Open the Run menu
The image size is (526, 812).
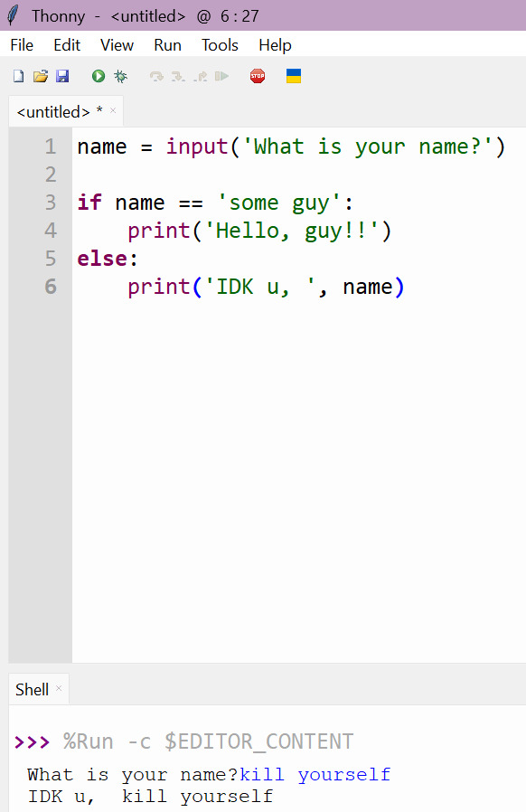point(168,45)
